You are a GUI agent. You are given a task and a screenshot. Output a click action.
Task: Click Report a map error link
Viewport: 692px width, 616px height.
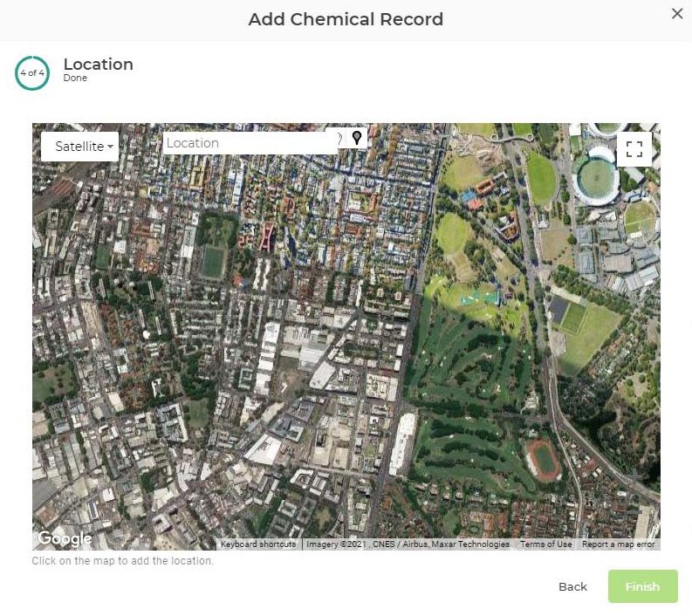click(618, 544)
